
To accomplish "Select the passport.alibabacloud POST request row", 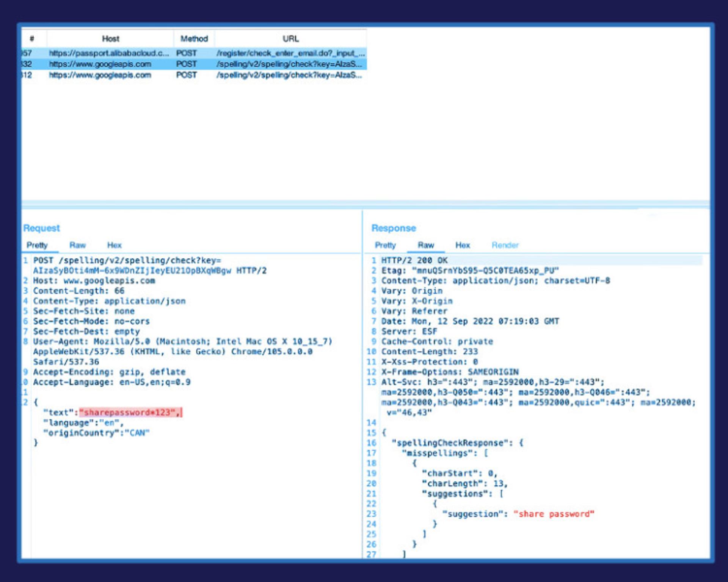I will (194, 53).
